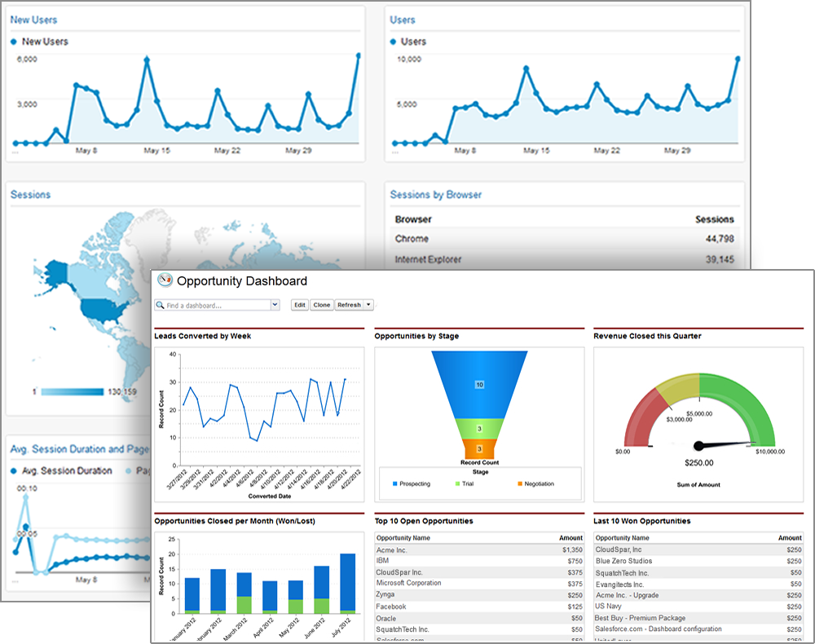Image resolution: width=815 pixels, height=644 pixels.
Task: Open the Find a dashboard dropdown arrow
Action: click(x=275, y=305)
